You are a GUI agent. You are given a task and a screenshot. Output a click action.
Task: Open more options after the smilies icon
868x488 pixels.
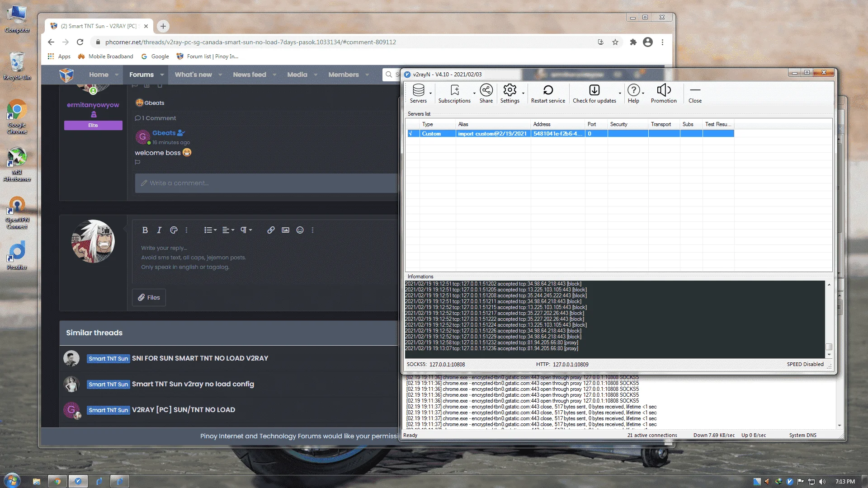click(312, 230)
